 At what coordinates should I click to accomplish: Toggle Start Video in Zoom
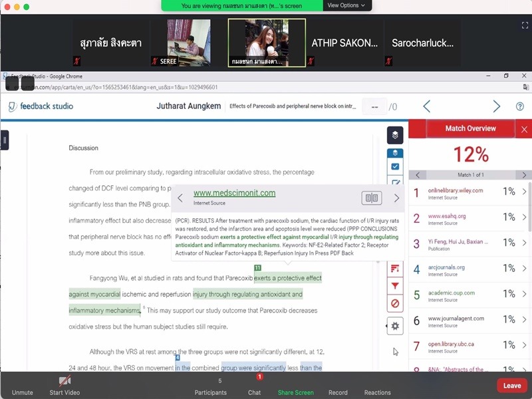point(65,385)
